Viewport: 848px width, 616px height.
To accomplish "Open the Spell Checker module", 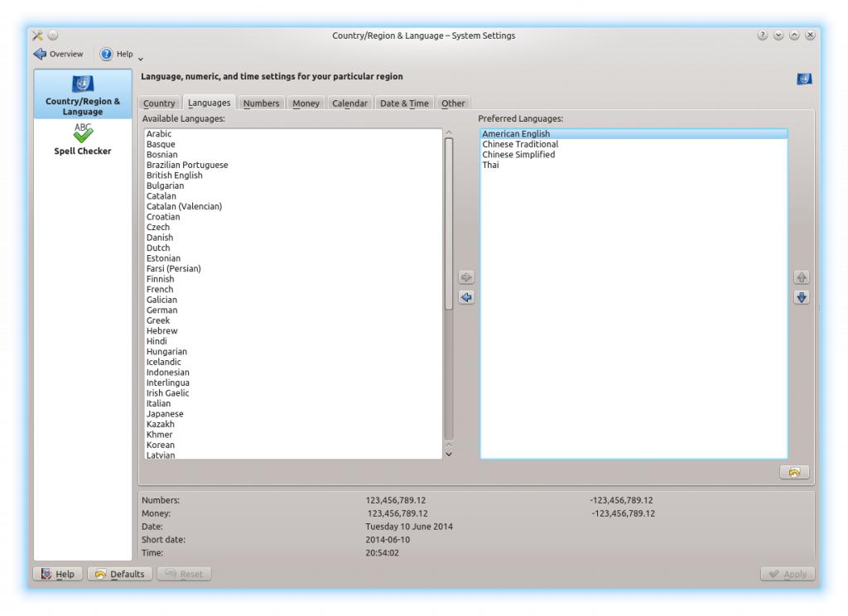I will click(x=82, y=139).
